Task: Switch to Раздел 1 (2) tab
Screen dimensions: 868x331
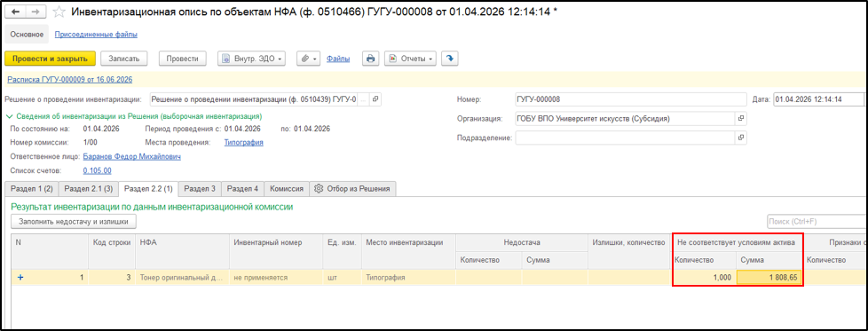Action: [x=32, y=189]
